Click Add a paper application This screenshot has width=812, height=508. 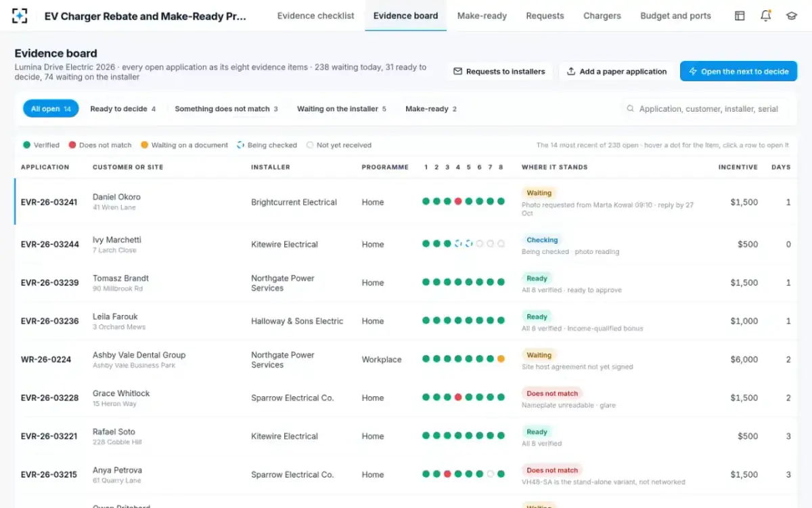(616, 71)
